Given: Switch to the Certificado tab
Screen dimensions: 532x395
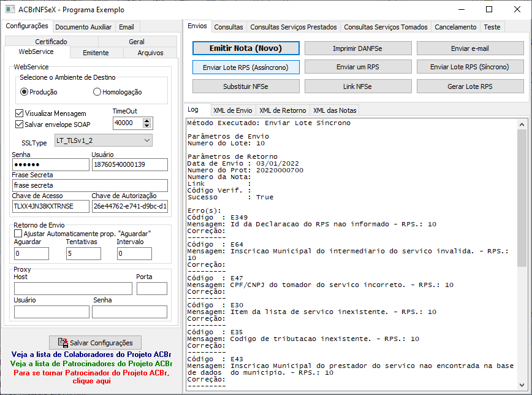Looking at the screenshot, I should click(51, 42).
